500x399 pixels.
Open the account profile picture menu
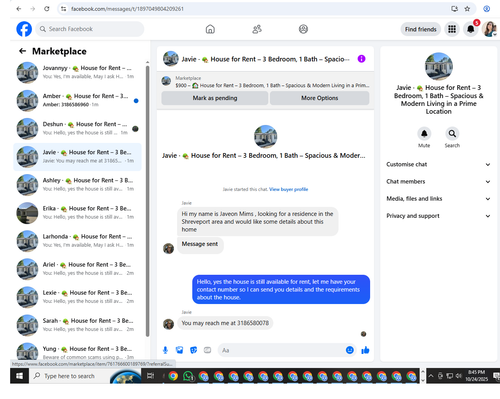(489, 29)
